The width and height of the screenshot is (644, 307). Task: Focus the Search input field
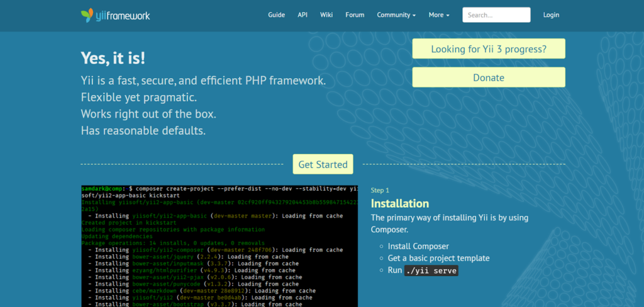(x=496, y=15)
